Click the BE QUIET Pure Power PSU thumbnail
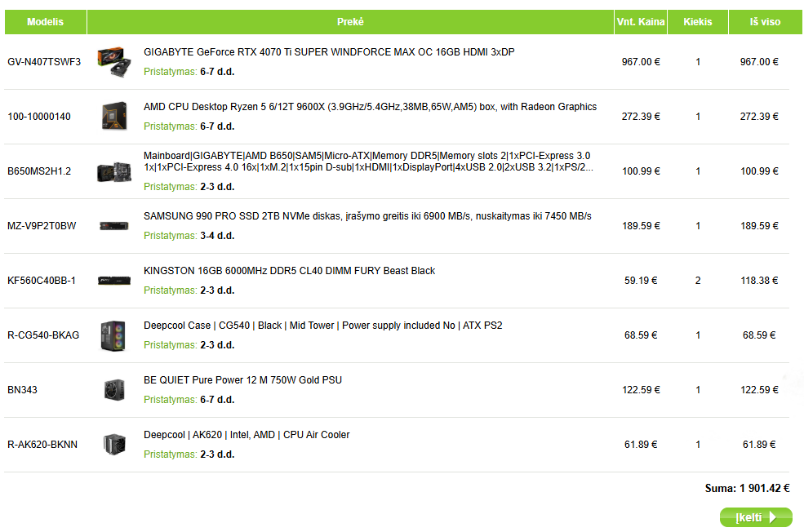This screenshot has width=804, height=532. [x=113, y=390]
